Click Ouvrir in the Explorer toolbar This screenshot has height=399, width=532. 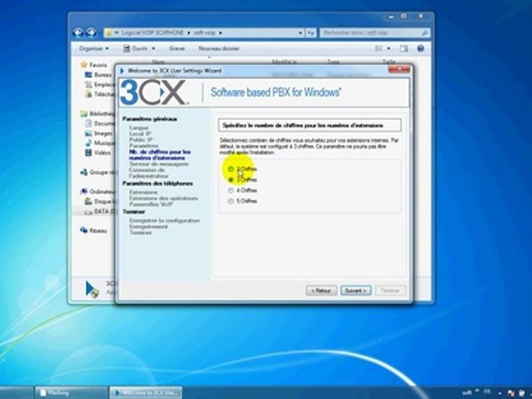click(x=136, y=49)
